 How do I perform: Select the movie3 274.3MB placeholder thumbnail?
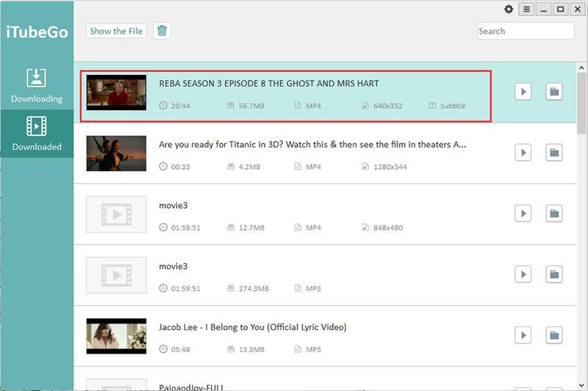point(116,275)
